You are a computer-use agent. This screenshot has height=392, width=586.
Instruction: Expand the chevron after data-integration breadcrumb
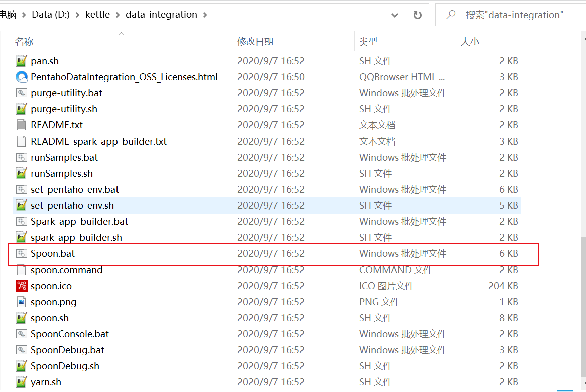(x=205, y=15)
